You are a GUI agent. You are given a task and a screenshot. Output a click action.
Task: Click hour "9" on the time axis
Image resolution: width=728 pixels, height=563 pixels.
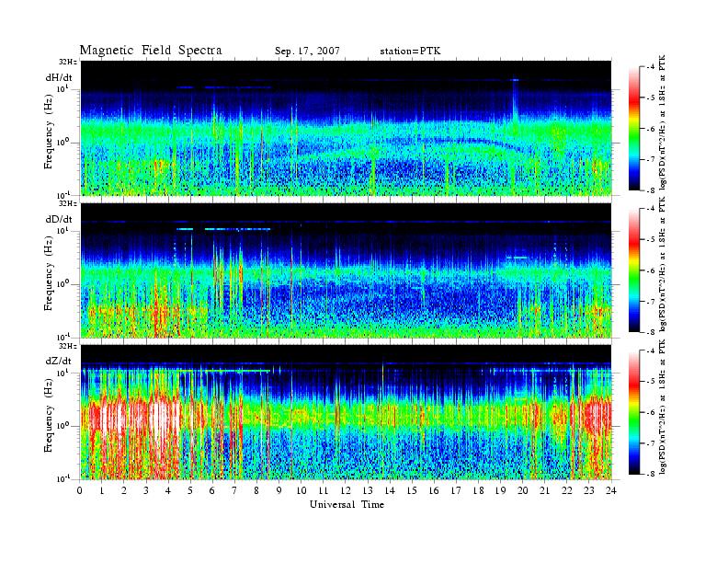[279, 490]
